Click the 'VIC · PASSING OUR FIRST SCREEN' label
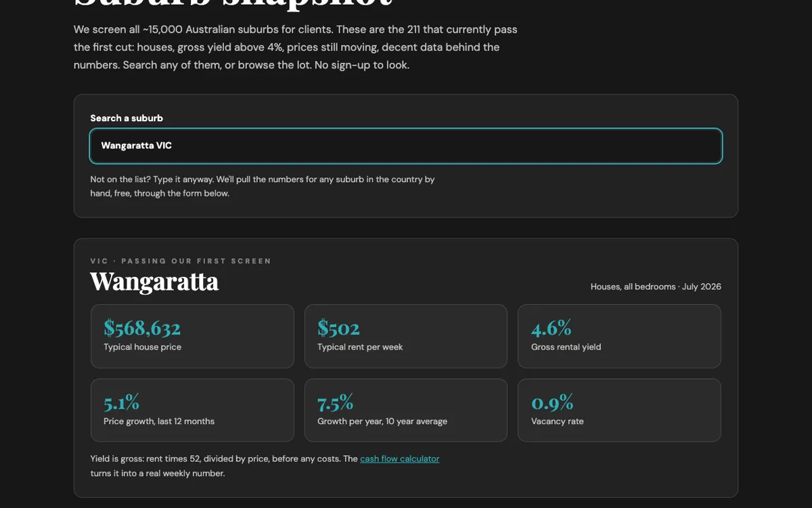The image size is (812, 508). [181, 261]
